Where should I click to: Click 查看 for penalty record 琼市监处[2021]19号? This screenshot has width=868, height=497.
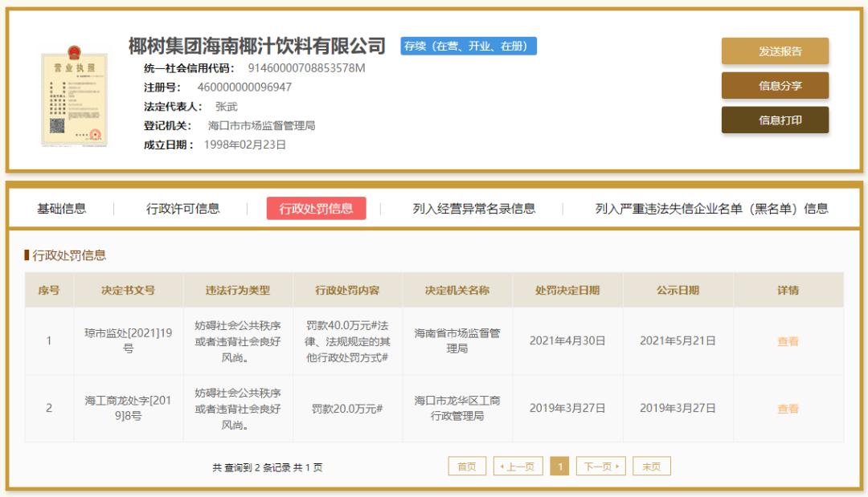pyautogui.click(x=787, y=340)
